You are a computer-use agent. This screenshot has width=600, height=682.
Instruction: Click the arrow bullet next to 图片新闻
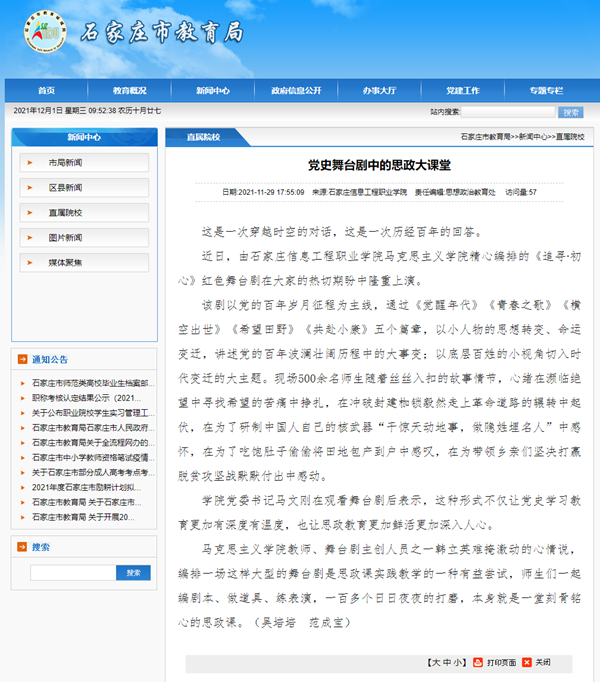31,237
